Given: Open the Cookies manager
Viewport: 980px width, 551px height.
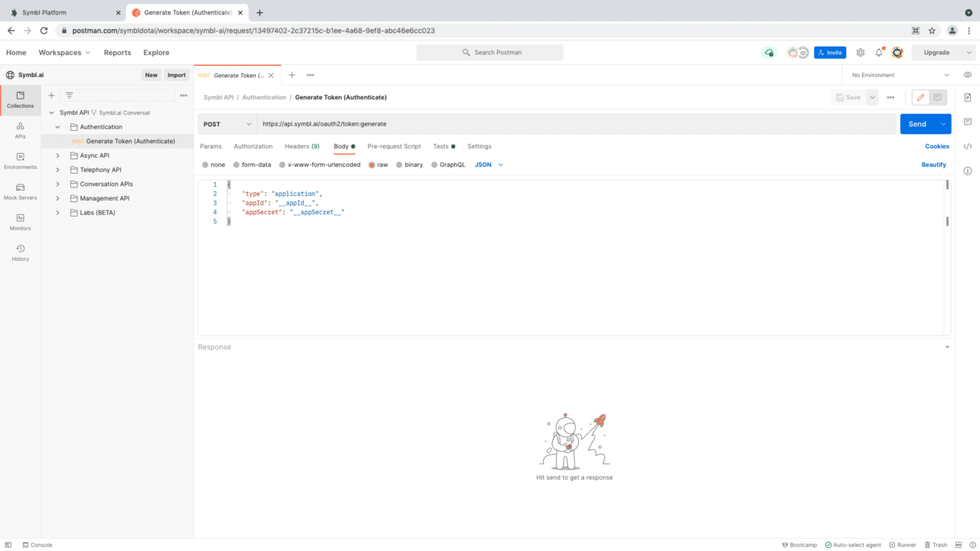Looking at the screenshot, I should pos(937,146).
